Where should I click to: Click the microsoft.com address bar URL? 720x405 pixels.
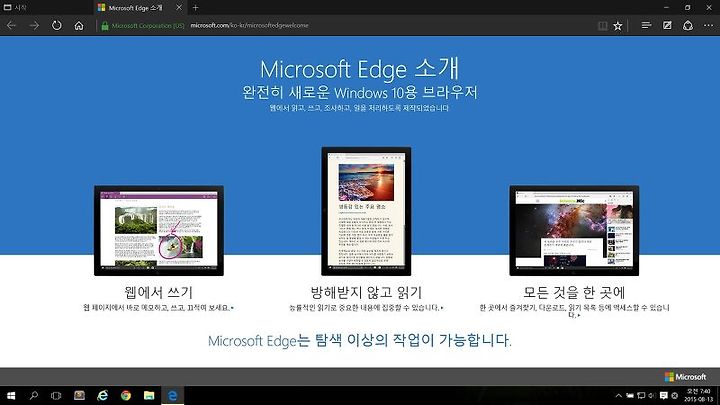(x=249, y=26)
